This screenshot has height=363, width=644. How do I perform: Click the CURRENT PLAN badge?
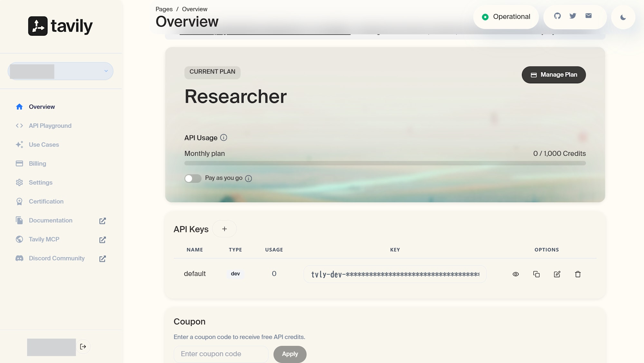212,72
